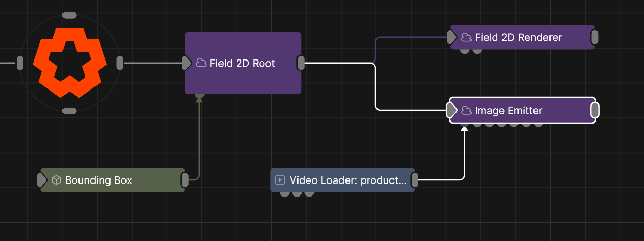Select the Video Loader node label
The width and height of the screenshot is (644, 241).
(x=348, y=180)
